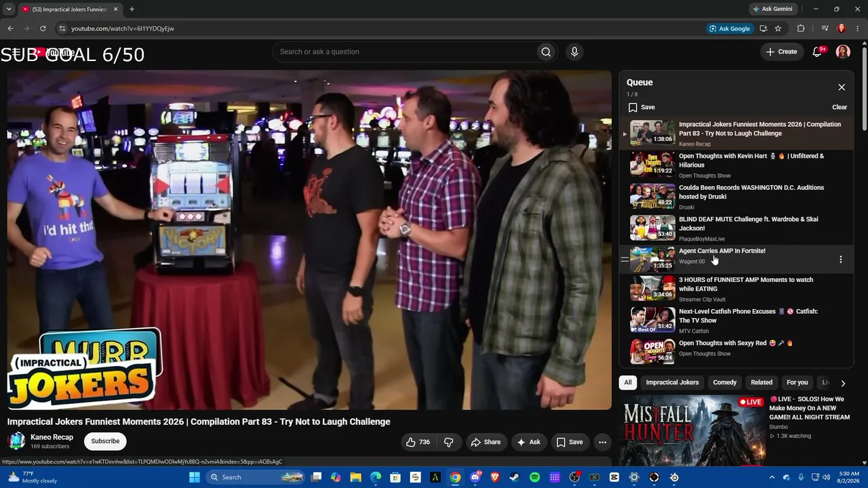Click the video player showing the slot machine
Screen dimensions: 868x488
(309, 240)
